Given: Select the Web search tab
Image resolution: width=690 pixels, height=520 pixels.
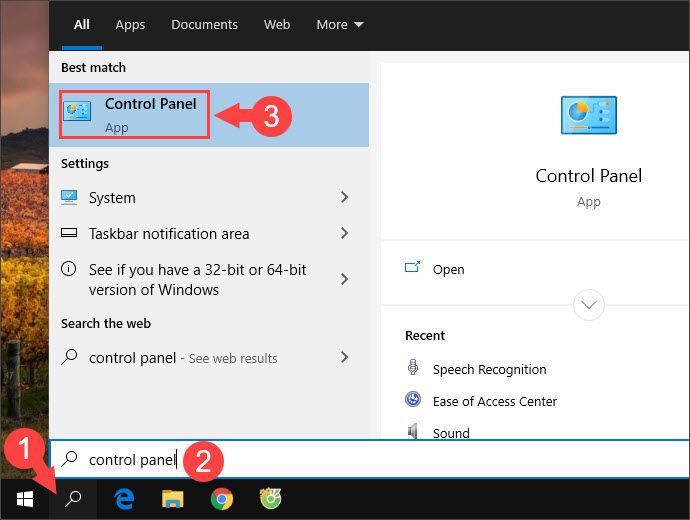Looking at the screenshot, I should (276, 24).
